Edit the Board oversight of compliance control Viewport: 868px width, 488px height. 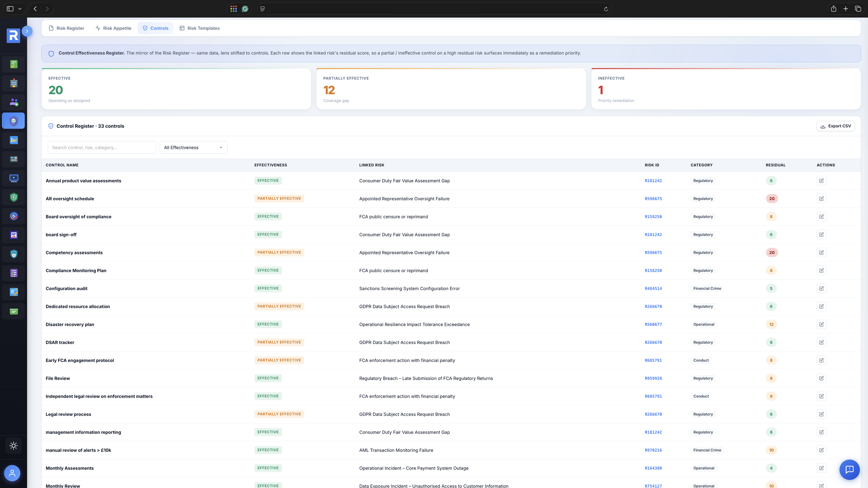(x=821, y=217)
